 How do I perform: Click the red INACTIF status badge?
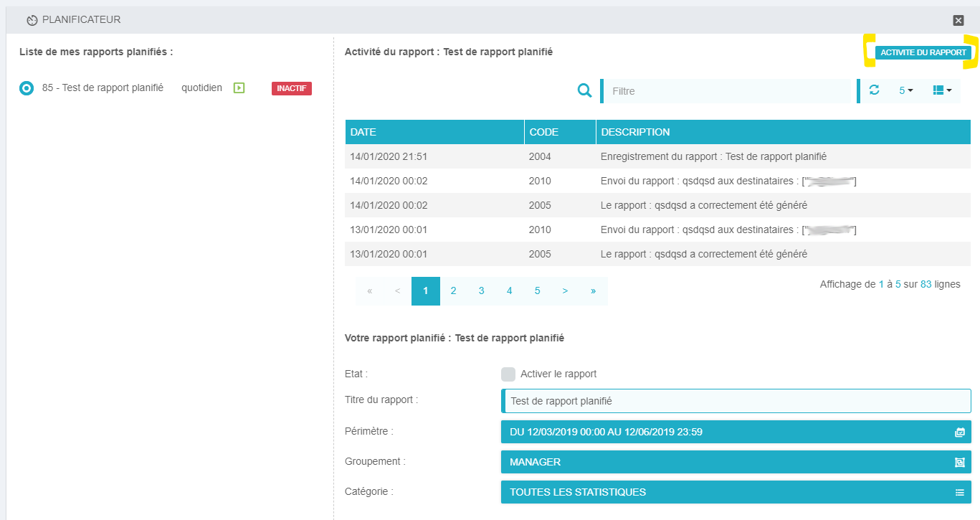pyautogui.click(x=291, y=88)
